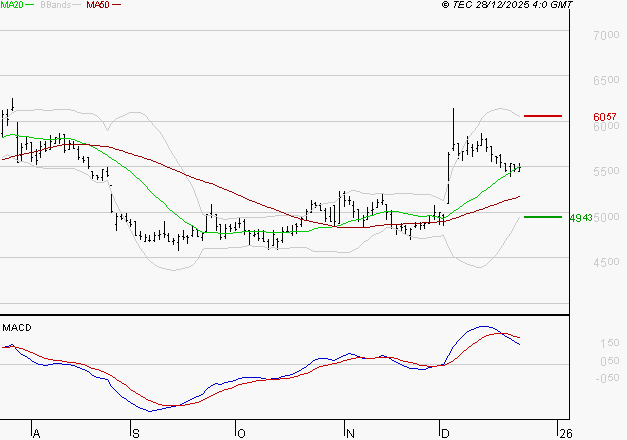Click the red 6057 resistance value
This screenshot has width=627, height=440.
pyautogui.click(x=605, y=117)
